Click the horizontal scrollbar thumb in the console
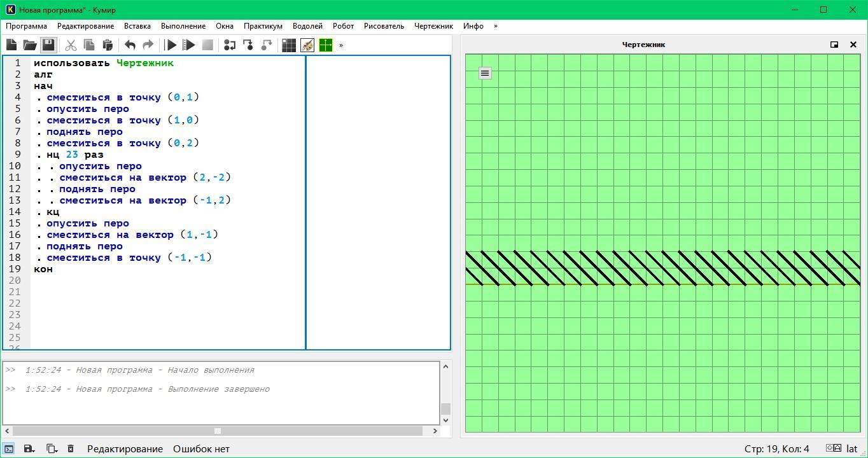 pos(217,431)
